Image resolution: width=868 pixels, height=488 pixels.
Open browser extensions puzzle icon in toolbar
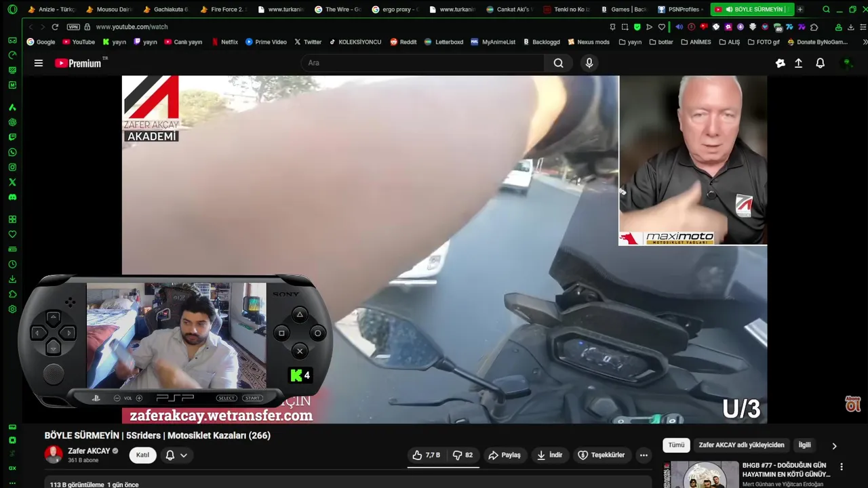[814, 27]
